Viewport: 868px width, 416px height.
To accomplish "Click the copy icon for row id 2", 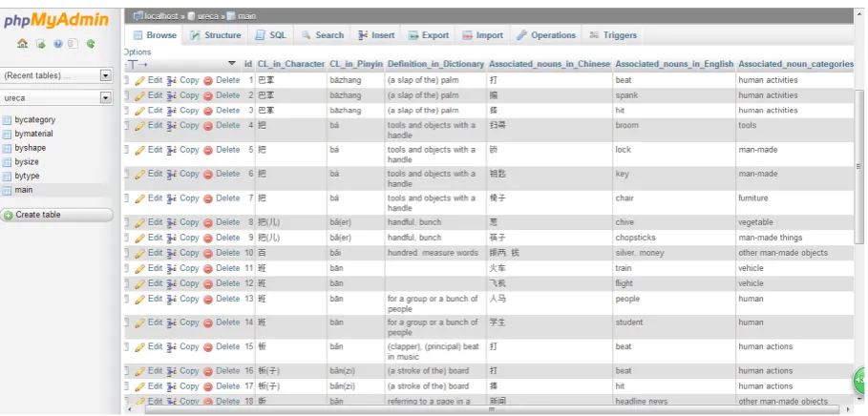I will pos(172,95).
